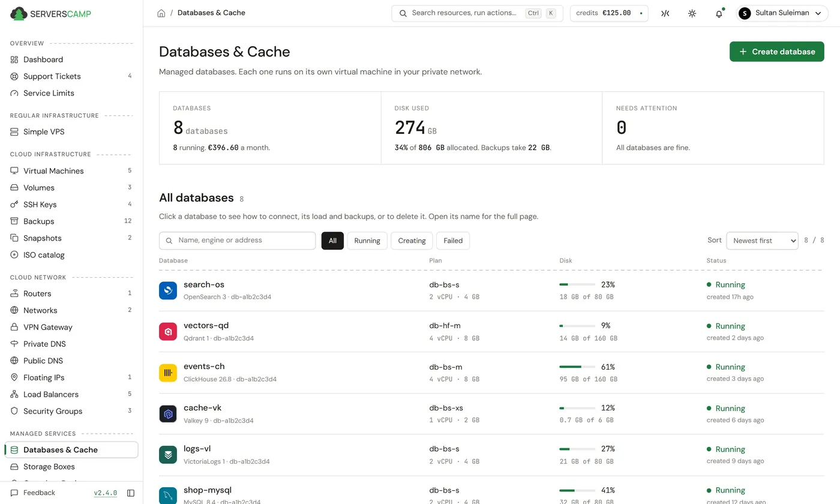The width and height of the screenshot is (840, 504).
Task: Click the Create database button
Action: 776,52
